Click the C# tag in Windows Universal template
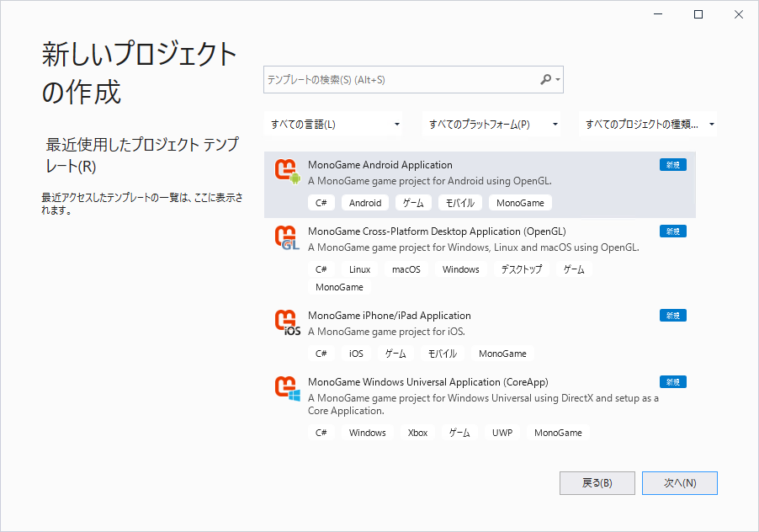 [321, 433]
